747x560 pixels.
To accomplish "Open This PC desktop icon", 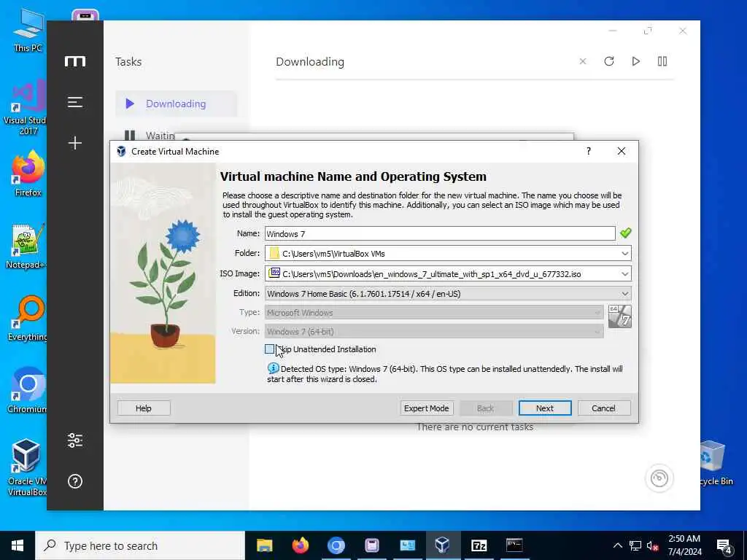I will 28,31.
